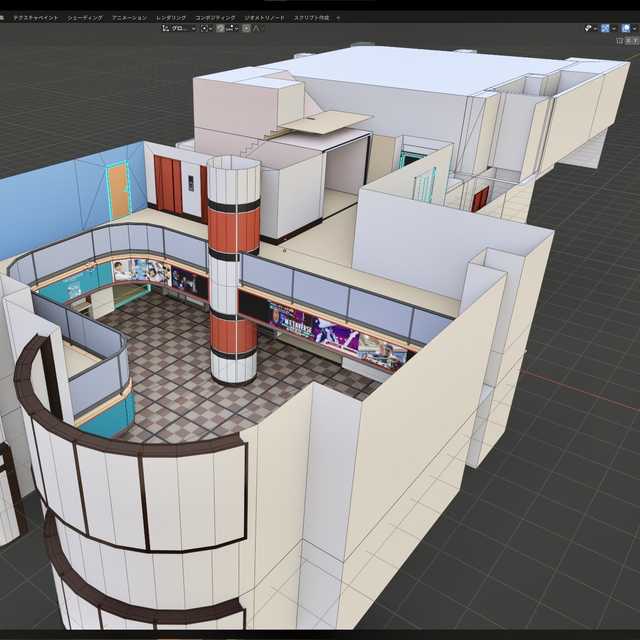Click the orange cylindrical pillar in the viewport
The height and width of the screenshot is (640, 640).
coord(232,226)
